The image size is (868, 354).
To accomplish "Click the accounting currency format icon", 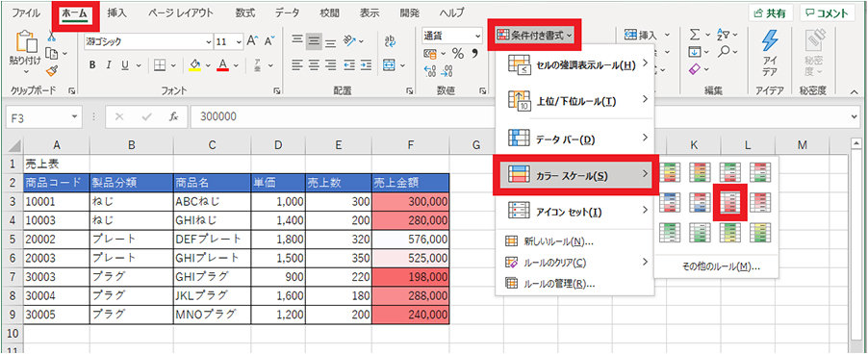I will 430,54.
